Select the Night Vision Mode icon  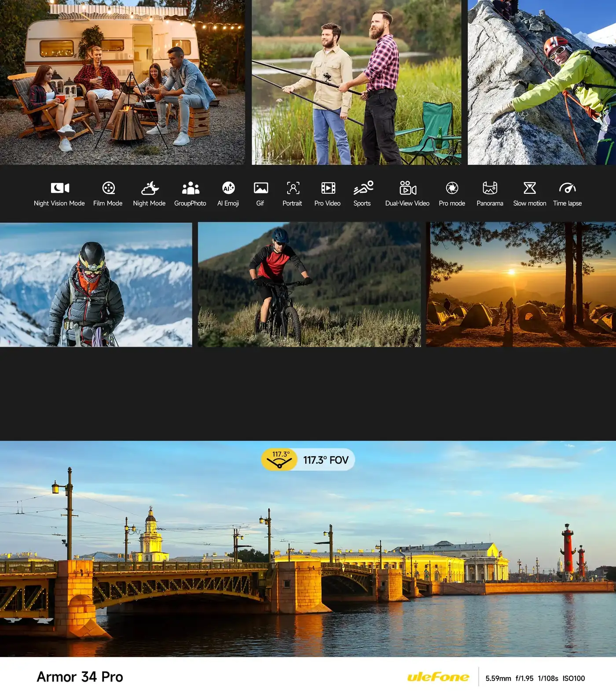tap(60, 188)
